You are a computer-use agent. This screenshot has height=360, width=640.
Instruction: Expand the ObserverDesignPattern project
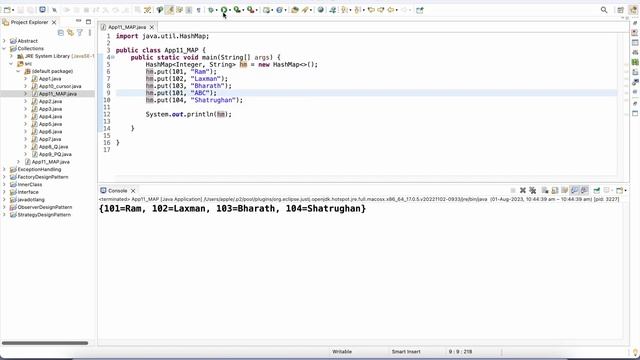tap(4, 207)
